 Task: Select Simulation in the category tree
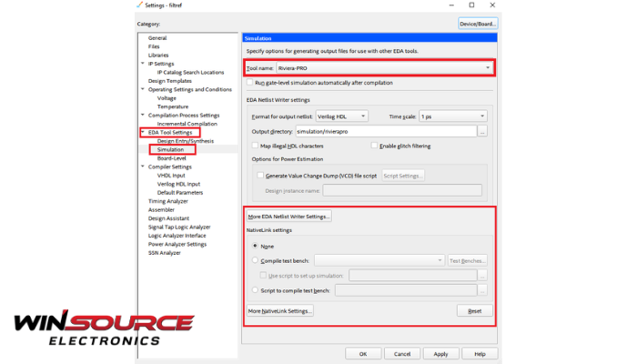point(170,149)
